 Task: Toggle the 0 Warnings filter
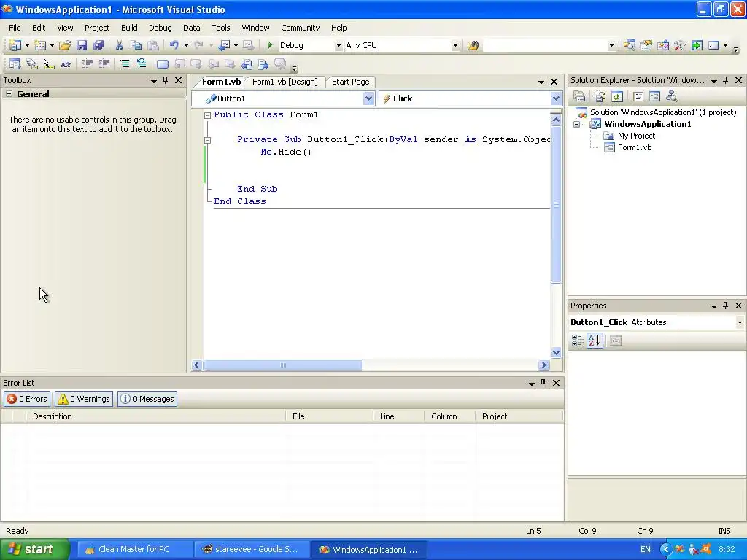[x=84, y=399]
